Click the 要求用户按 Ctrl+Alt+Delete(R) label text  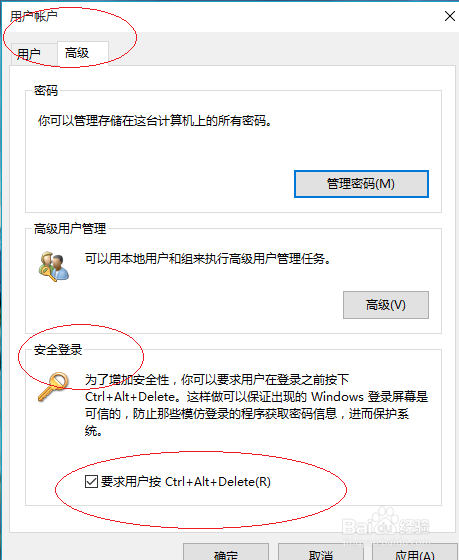click(186, 482)
